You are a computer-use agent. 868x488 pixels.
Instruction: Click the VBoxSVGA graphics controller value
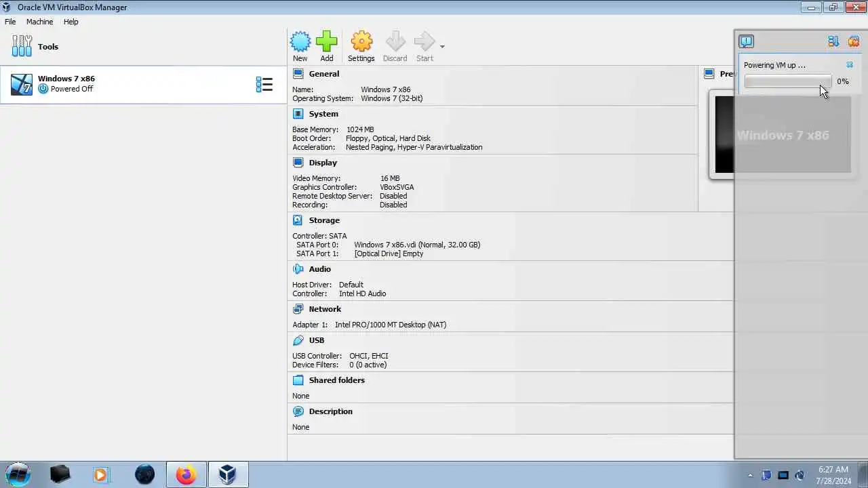click(397, 187)
